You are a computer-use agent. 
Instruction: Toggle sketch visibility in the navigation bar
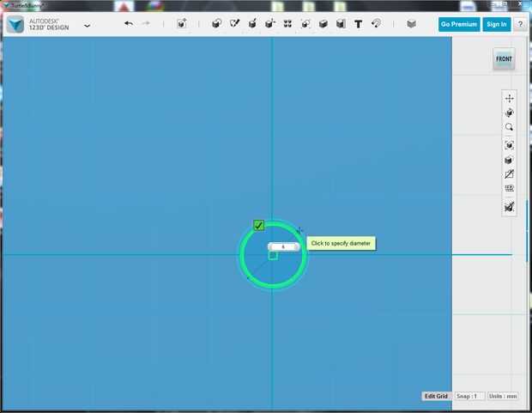point(509,174)
